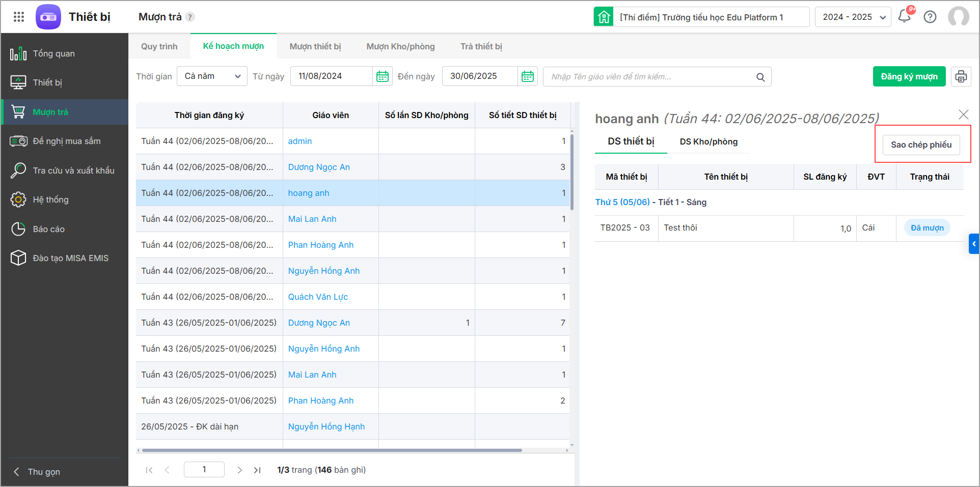This screenshot has width=980, height=487.
Task: Switch to Trả thiết bị tab
Action: [481, 46]
